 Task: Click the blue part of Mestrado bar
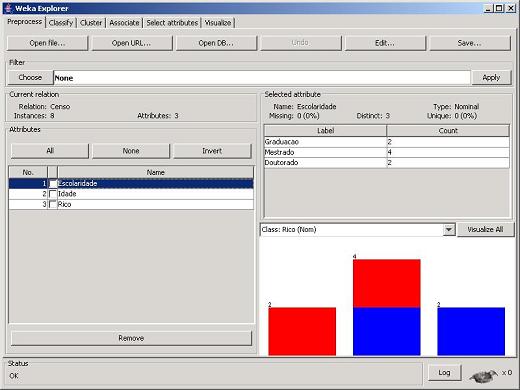(x=387, y=331)
